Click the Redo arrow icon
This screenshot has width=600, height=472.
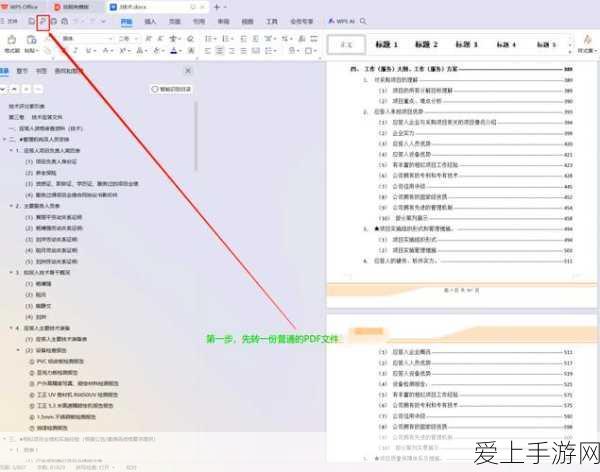[x=92, y=21]
